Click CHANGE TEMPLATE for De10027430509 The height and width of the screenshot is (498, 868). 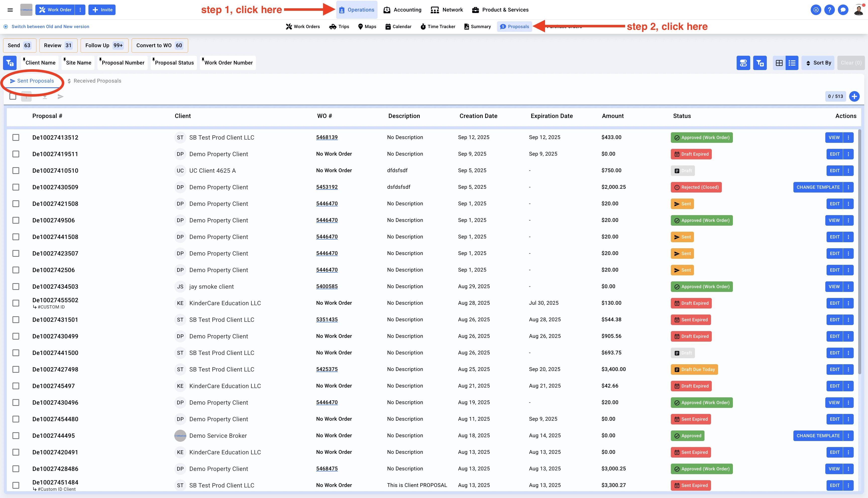[x=818, y=187]
